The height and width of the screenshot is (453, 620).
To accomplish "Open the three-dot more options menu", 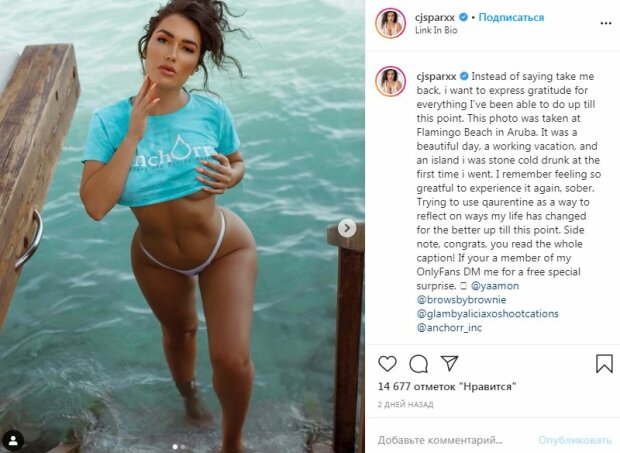I will [606, 23].
